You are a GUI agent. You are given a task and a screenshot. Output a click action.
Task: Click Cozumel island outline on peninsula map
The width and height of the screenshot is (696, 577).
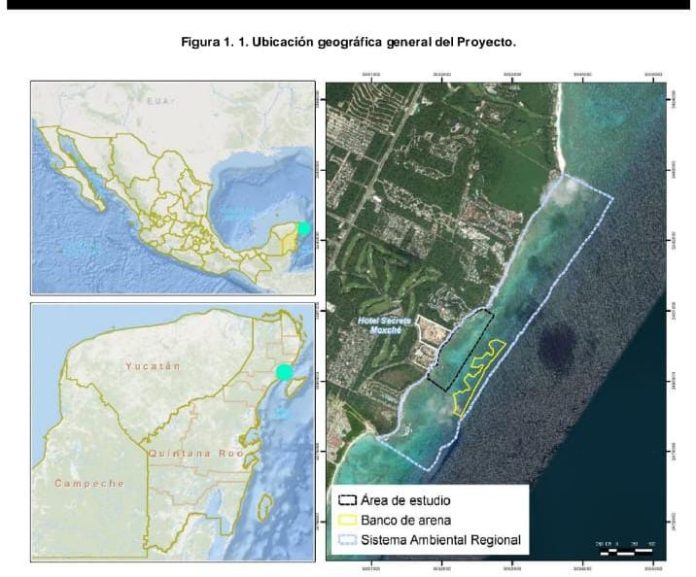265,507
